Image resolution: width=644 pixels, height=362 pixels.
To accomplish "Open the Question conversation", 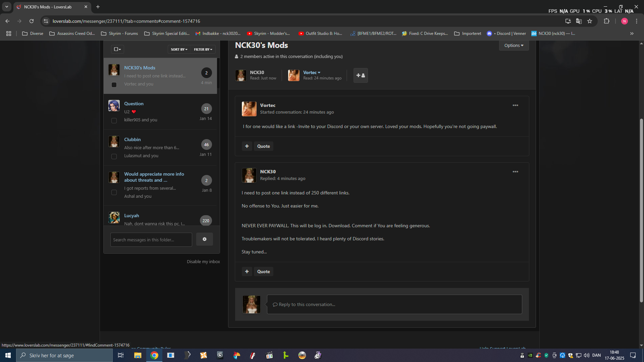I will [x=134, y=104].
